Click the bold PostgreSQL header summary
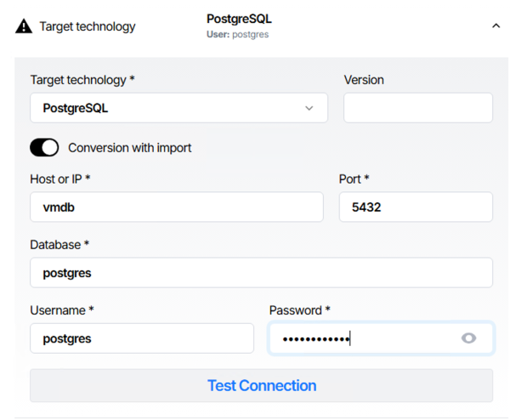The width and height of the screenshot is (510, 420). [239, 19]
